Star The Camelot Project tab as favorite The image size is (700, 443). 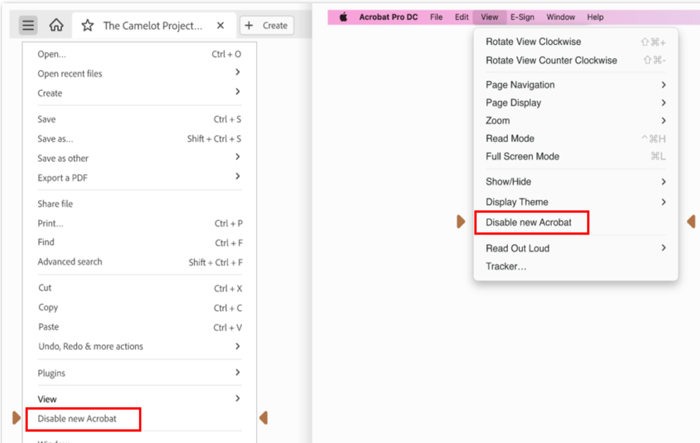(x=88, y=25)
